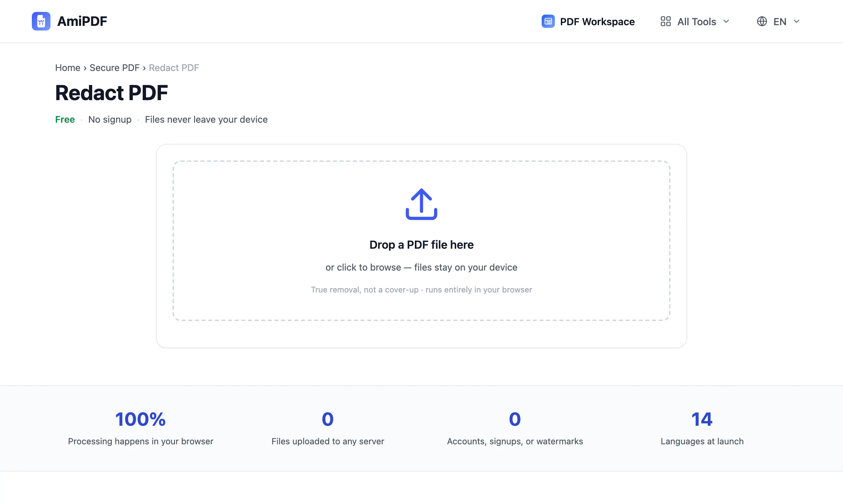Click the 'No signup' label
The height and width of the screenshot is (504, 843).
(x=110, y=120)
